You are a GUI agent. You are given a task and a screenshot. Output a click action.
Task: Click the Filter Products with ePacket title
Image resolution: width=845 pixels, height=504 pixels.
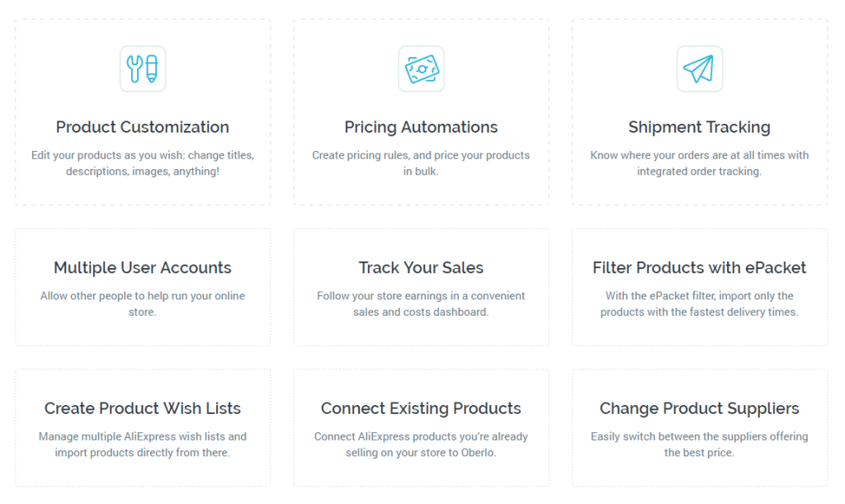(700, 267)
